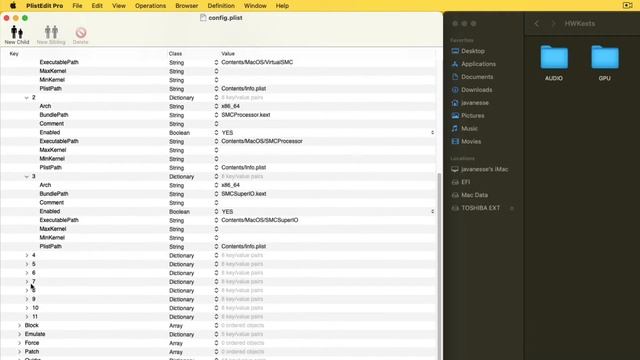The width and height of the screenshot is (640, 360).
Task: Click the New Sibling toolbar icon
Action: coord(51,35)
